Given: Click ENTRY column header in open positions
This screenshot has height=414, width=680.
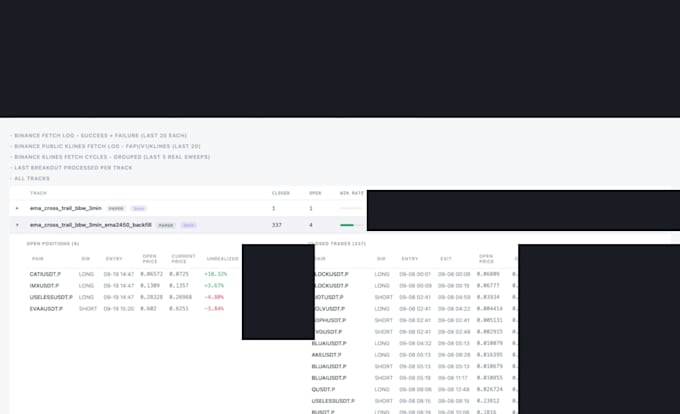Looking at the screenshot, I should tap(114, 259).
